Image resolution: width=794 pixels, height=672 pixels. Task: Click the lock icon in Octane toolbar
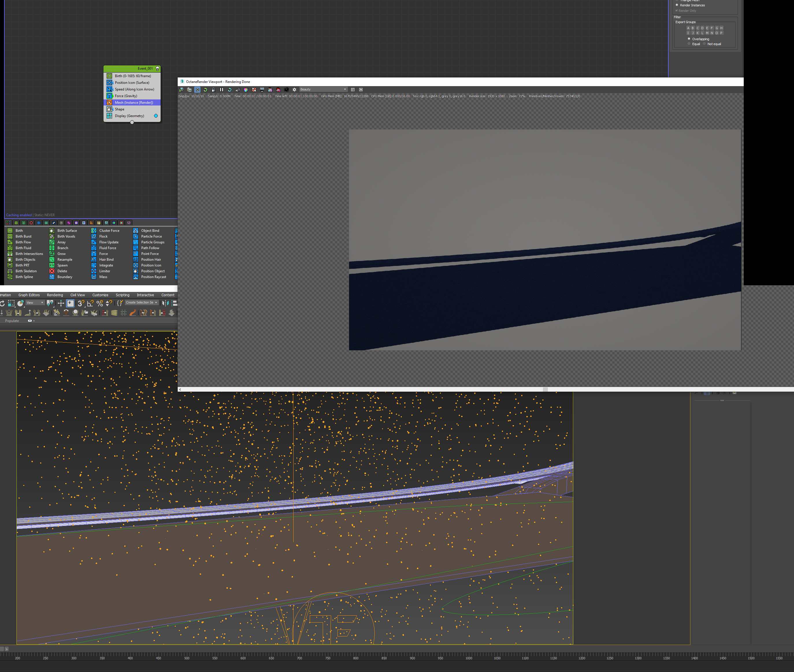213,90
